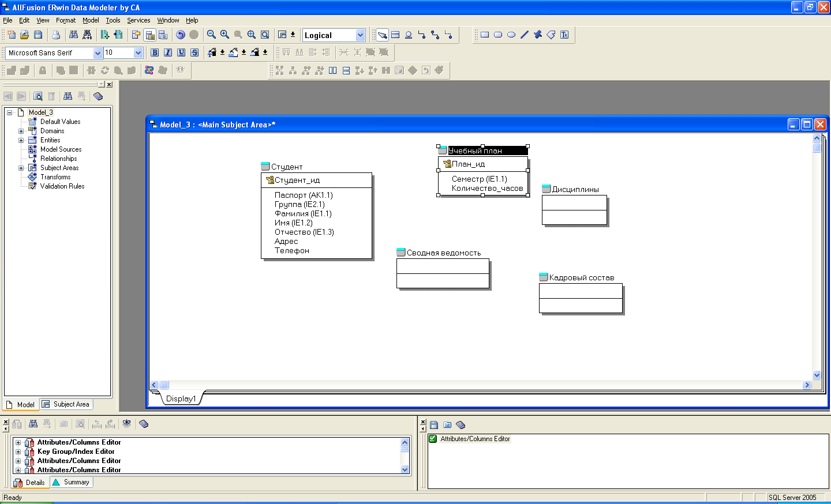Collapse the Model_3 root node
The height and width of the screenshot is (504, 831).
(10, 112)
